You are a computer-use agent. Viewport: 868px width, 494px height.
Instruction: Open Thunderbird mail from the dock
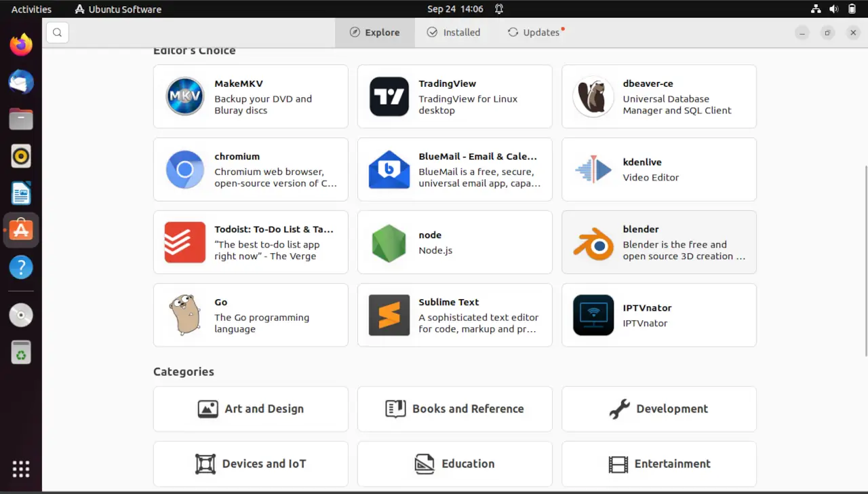21,82
